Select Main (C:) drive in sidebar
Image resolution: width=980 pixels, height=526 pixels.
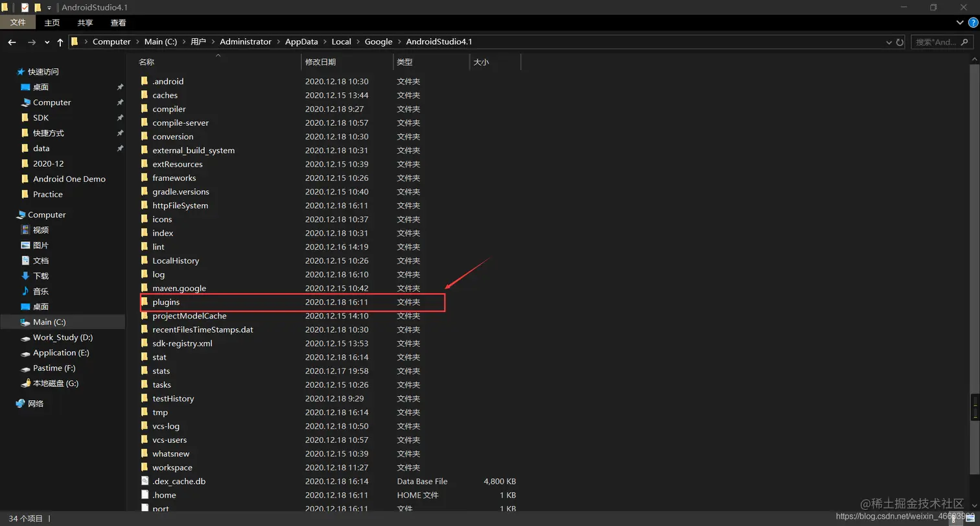tap(49, 322)
